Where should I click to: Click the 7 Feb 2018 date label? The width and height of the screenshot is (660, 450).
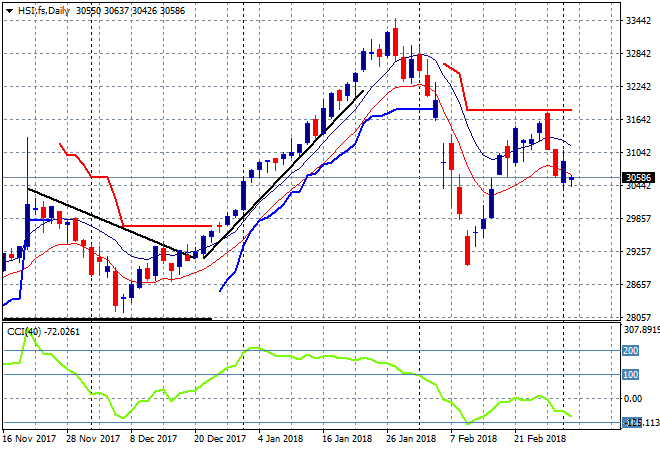473,439
